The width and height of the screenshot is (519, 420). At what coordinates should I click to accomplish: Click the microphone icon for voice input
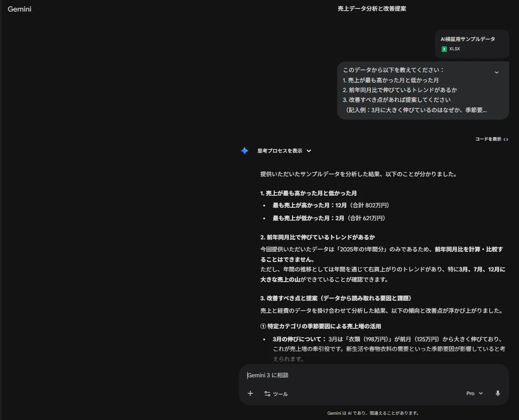498,393
